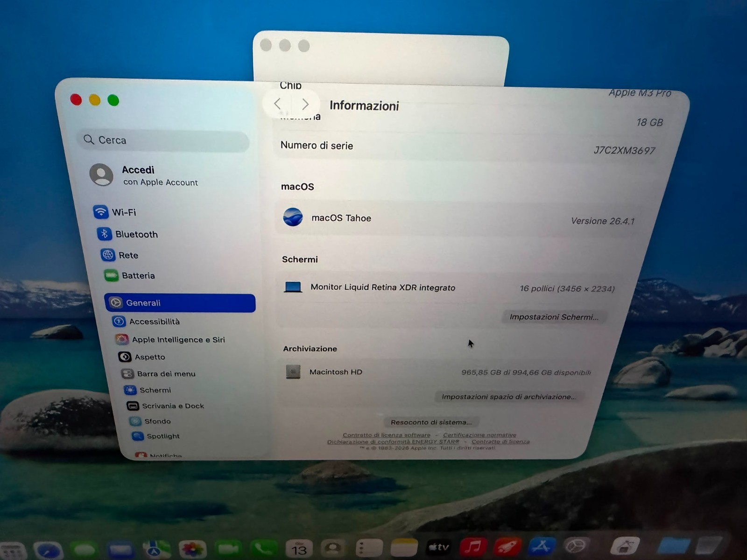747x560 pixels.
Task: Open the App Store from the Dock
Action: click(x=541, y=546)
